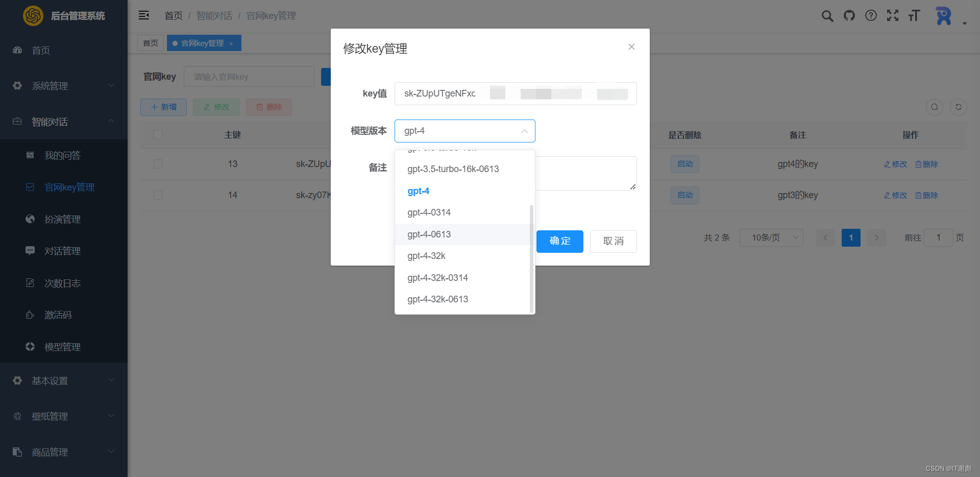The width and height of the screenshot is (980, 477).
Task: Click the table refresh icon
Action: coord(959,107)
